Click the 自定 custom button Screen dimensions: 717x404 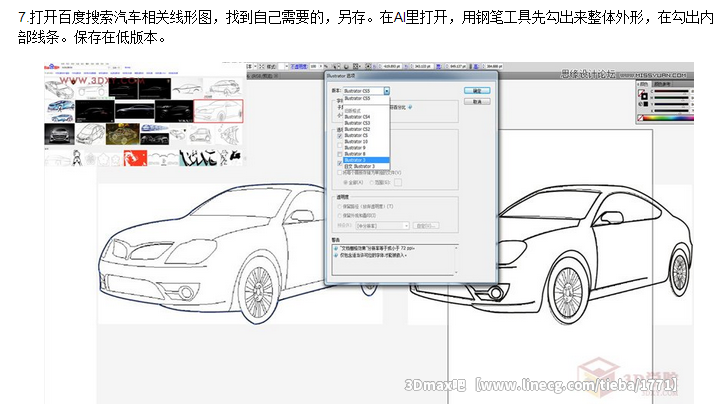click(426, 226)
